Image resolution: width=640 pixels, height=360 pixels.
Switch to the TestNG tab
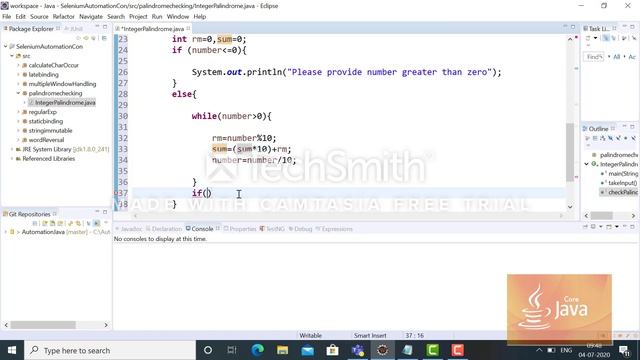[x=272, y=229]
